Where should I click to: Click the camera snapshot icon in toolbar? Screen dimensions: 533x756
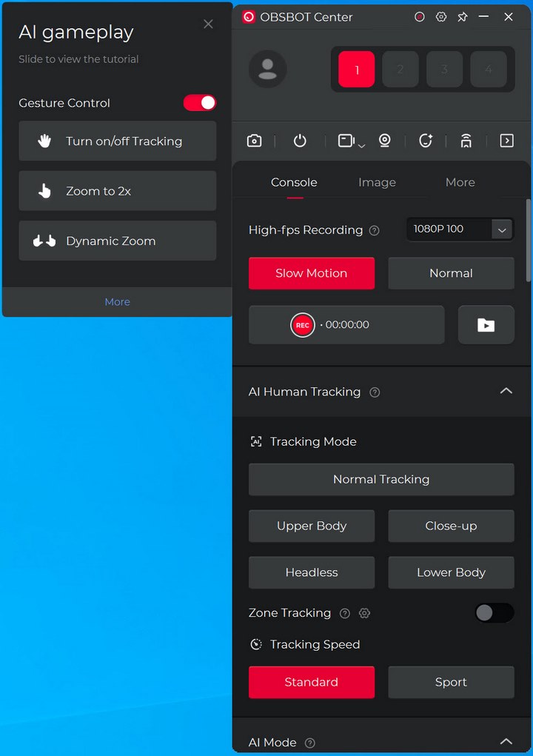pyautogui.click(x=254, y=141)
